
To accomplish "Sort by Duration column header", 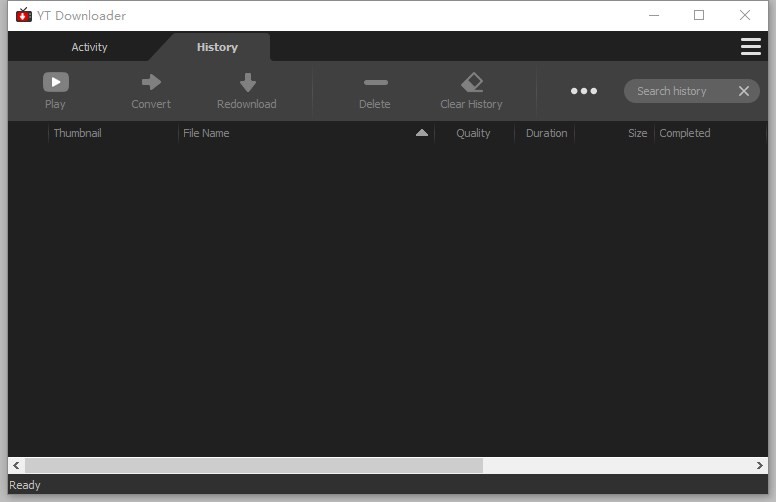I will tap(546, 133).
